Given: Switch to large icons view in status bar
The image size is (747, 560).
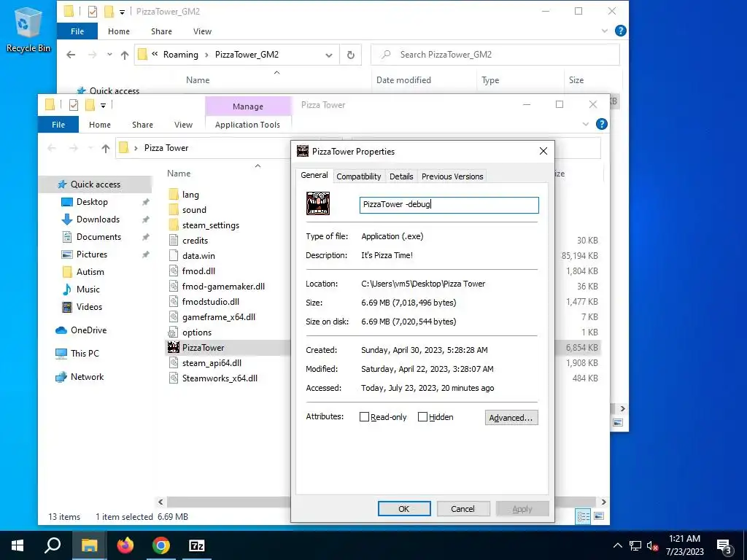Looking at the screenshot, I should [x=599, y=516].
